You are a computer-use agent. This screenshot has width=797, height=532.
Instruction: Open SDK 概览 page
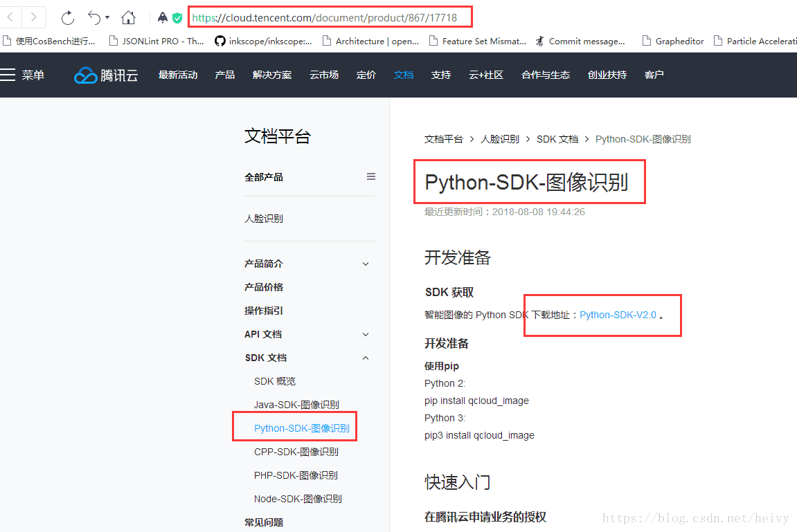tap(275, 381)
